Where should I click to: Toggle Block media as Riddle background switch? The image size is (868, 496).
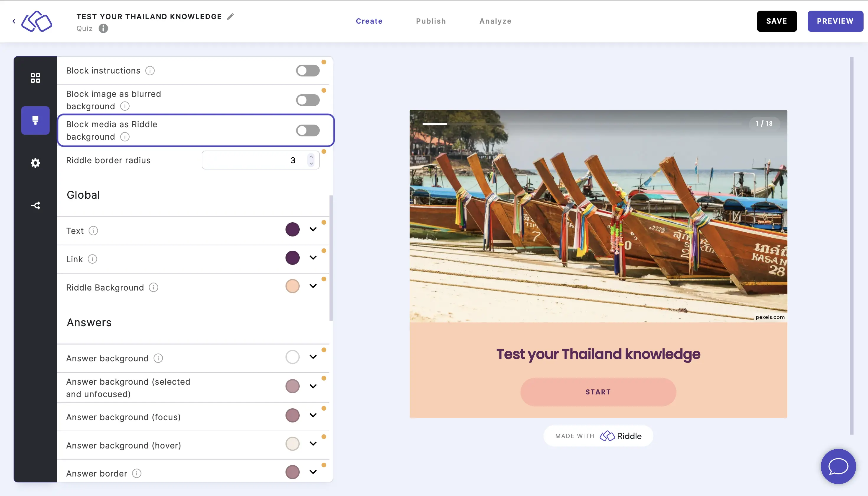(x=308, y=130)
